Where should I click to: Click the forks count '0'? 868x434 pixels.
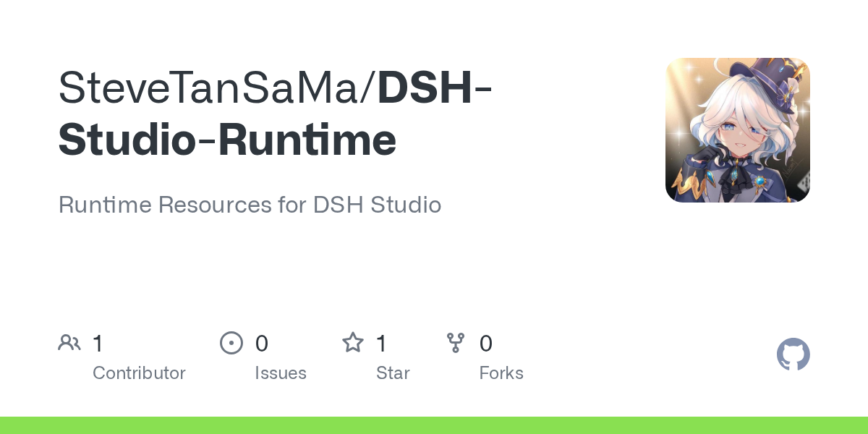486,344
